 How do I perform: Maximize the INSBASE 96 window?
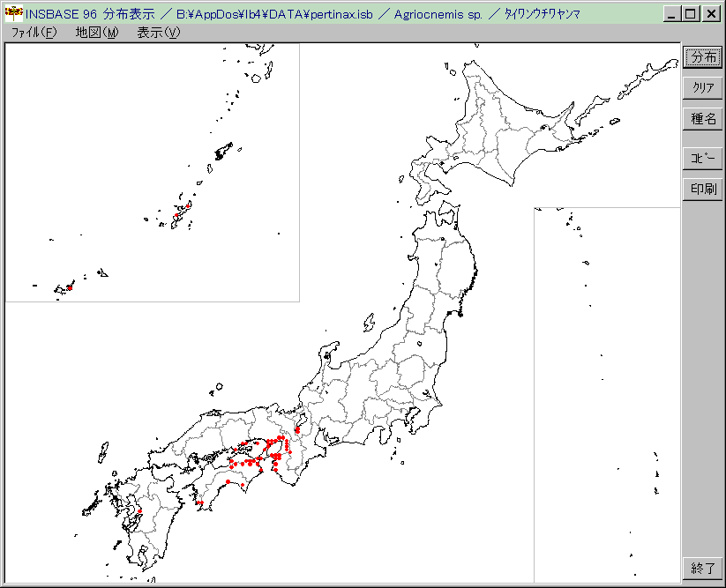[x=691, y=14]
